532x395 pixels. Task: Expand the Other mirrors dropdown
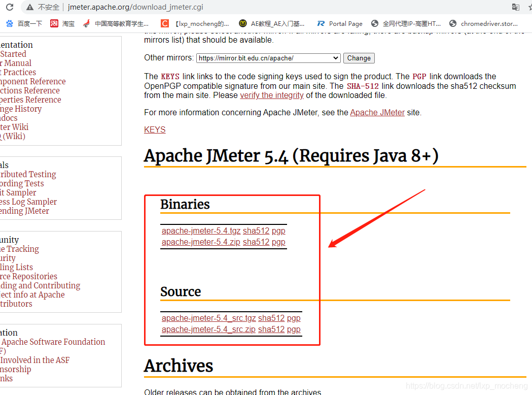(268, 58)
